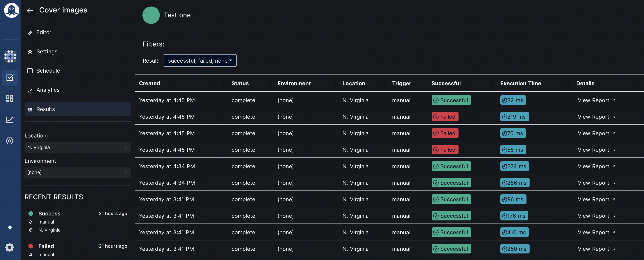View Report for the 82 ms run
Viewport: 644px width, 260px height.
pyautogui.click(x=596, y=100)
